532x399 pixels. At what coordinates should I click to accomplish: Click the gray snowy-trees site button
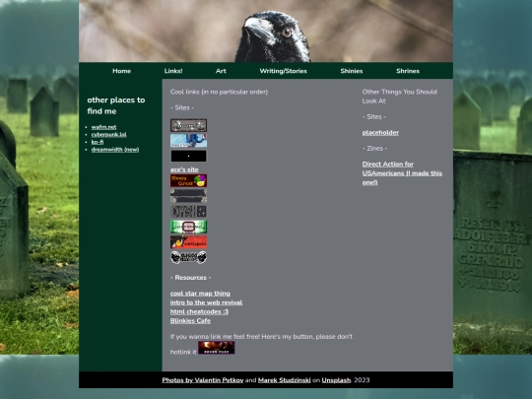(x=188, y=125)
